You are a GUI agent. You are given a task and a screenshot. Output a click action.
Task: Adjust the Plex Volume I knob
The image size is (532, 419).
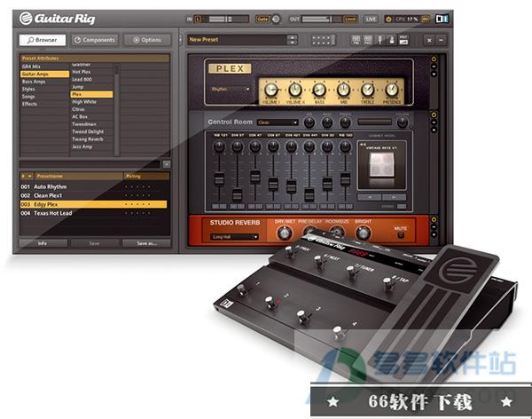pyautogui.click(x=270, y=90)
